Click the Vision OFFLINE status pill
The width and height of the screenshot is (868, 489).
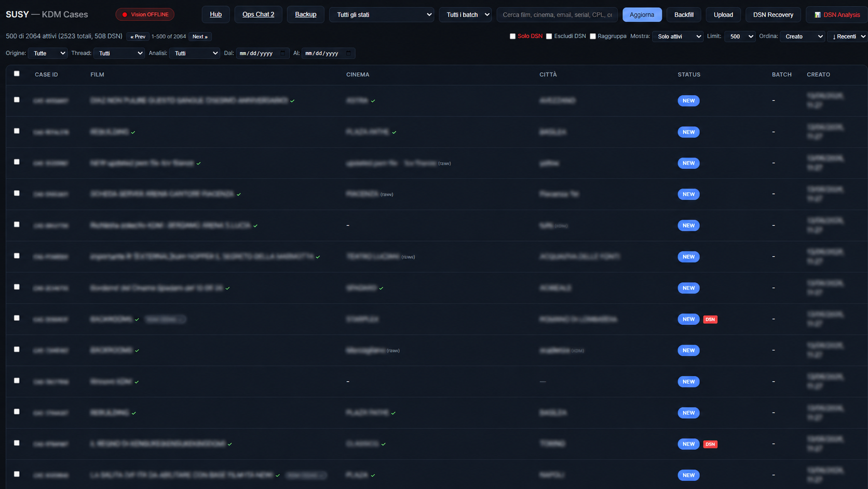pos(145,15)
